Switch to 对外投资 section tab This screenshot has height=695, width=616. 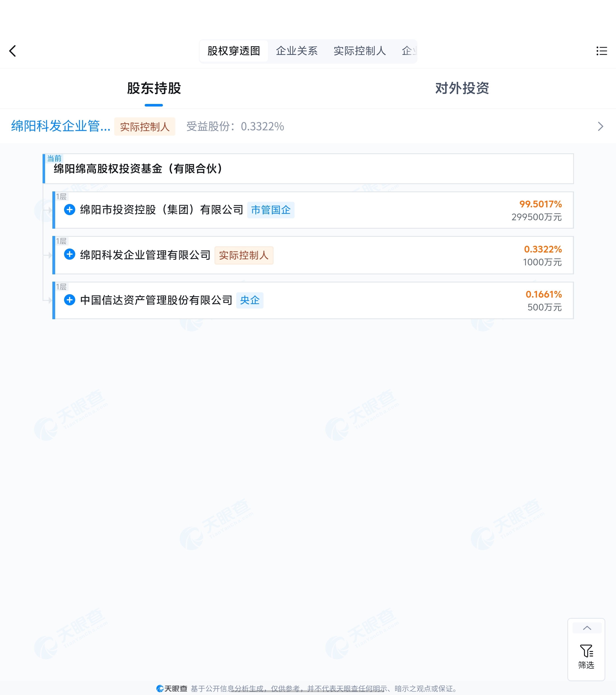[x=462, y=88]
